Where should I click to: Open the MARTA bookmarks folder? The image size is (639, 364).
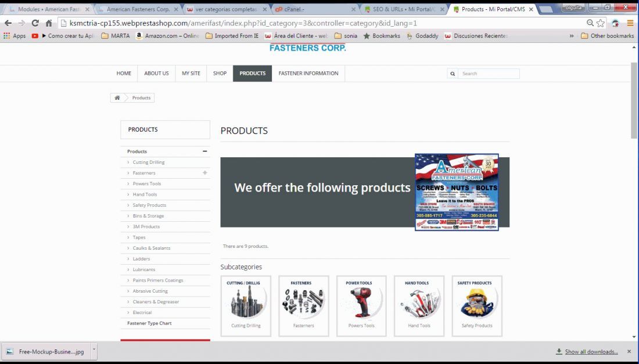point(116,36)
